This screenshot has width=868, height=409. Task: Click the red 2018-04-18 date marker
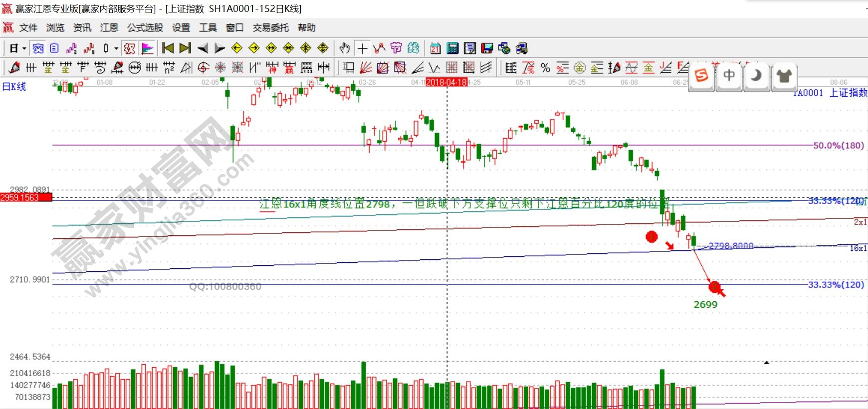point(446,82)
